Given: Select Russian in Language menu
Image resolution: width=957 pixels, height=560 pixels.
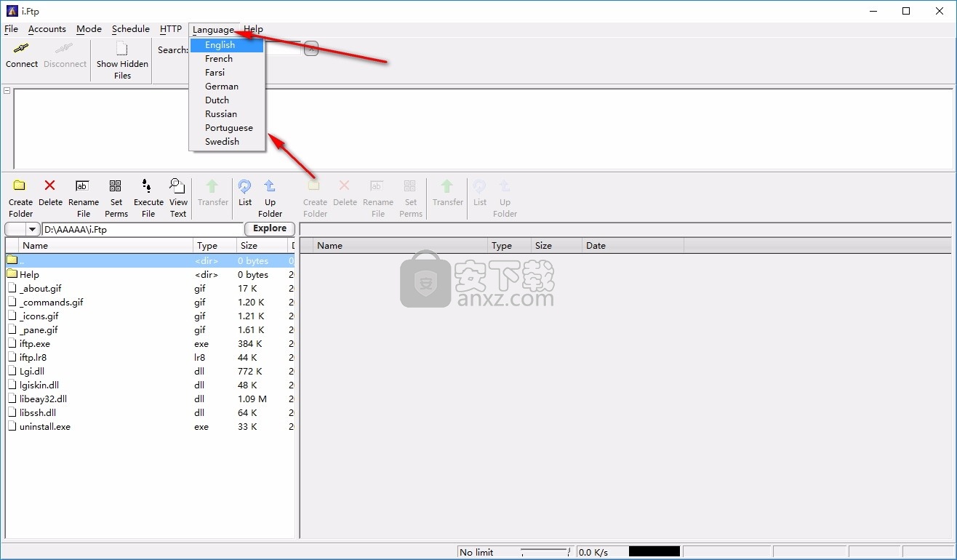Looking at the screenshot, I should [x=227, y=114].
